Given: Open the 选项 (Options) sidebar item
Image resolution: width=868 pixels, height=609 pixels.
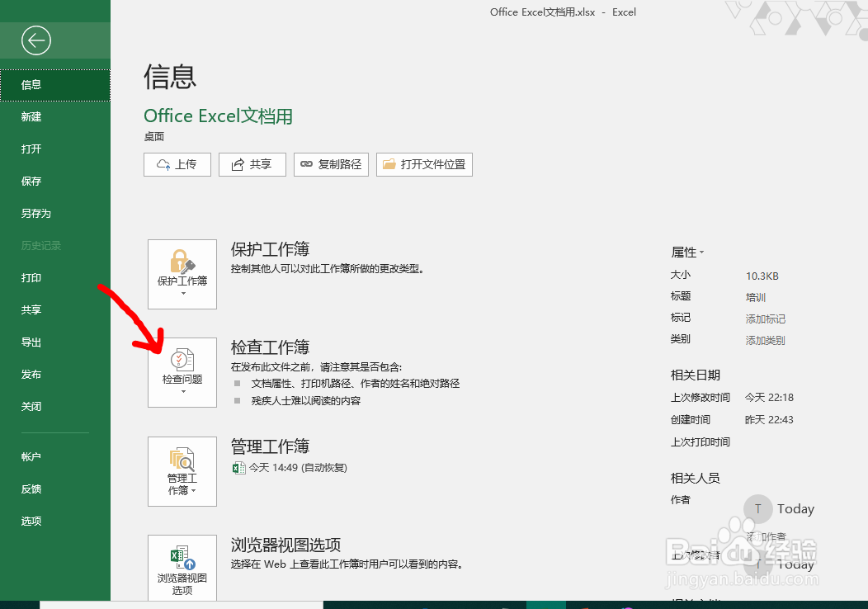Looking at the screenshot, I should [x=30, y=521].
